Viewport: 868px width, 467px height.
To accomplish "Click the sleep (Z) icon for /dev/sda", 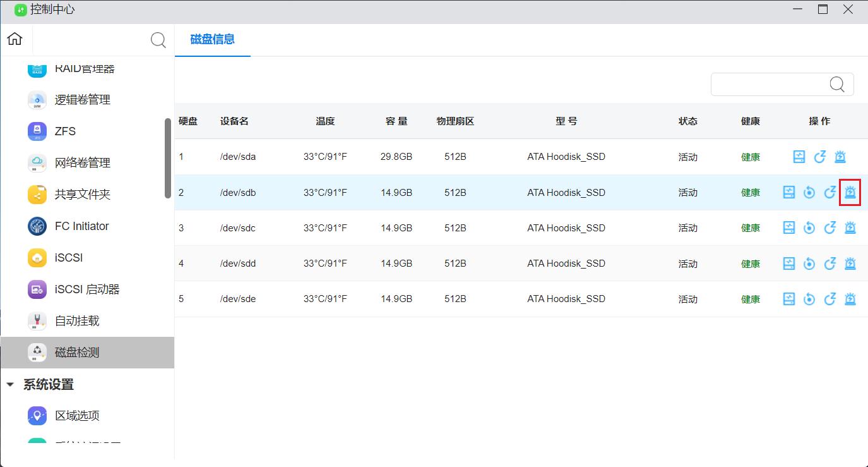I will click(x=819, y=157).
